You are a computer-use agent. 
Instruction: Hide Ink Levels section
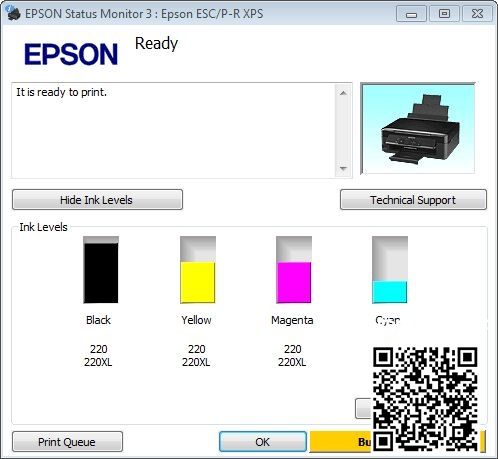pyautogui.click(x=97, y=200)
